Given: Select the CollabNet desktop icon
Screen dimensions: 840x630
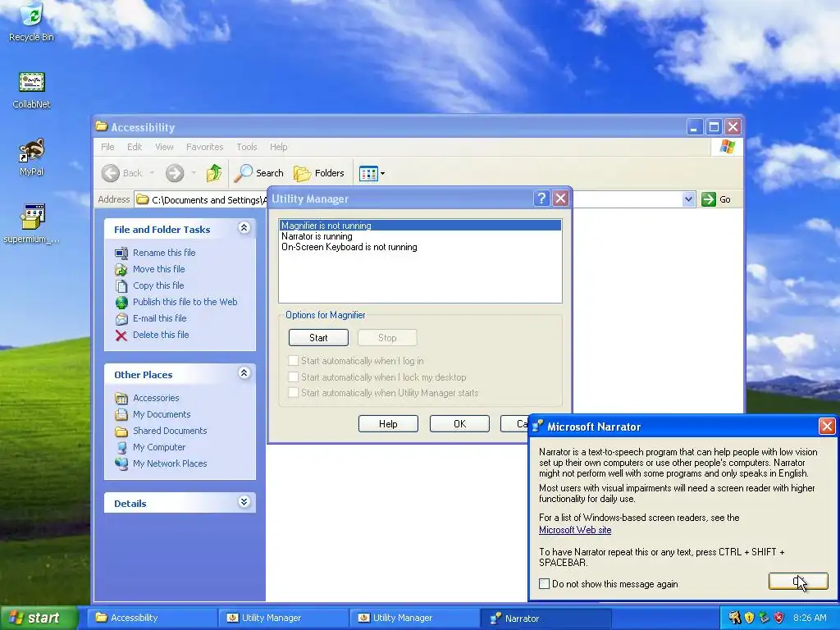Looking at the screenshot, I should click(31, 90).
